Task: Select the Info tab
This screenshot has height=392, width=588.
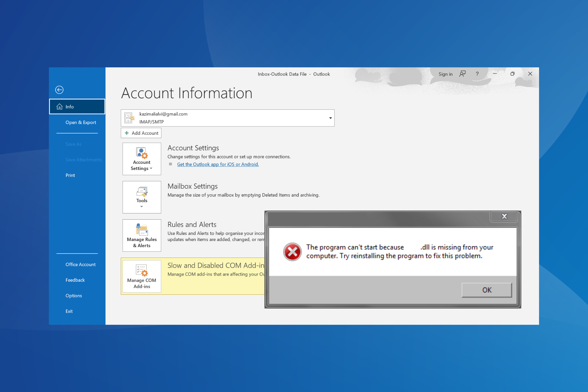Action: tap(77, 107)
